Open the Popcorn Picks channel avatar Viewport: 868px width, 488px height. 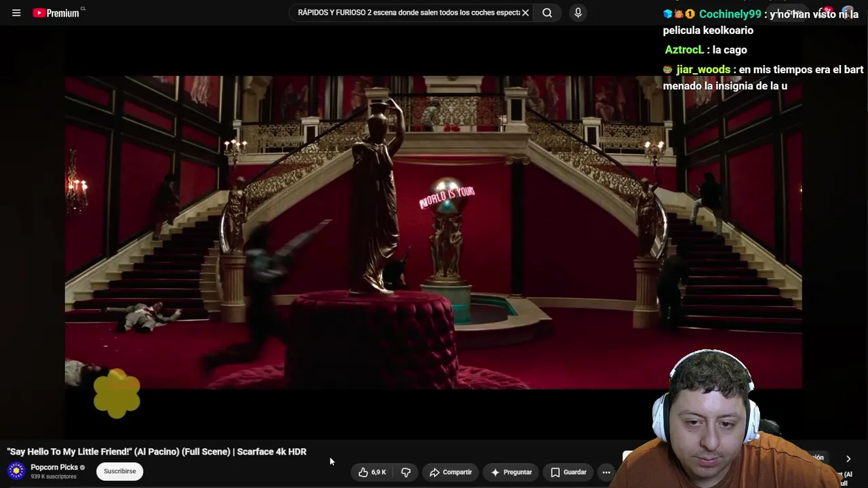pyautogui.click(x=16, y=470)
